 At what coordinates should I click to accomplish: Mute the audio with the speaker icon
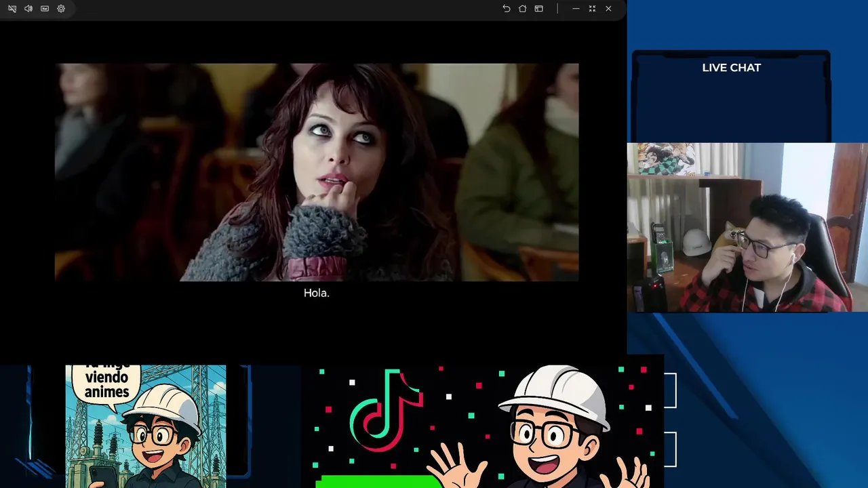28,9
